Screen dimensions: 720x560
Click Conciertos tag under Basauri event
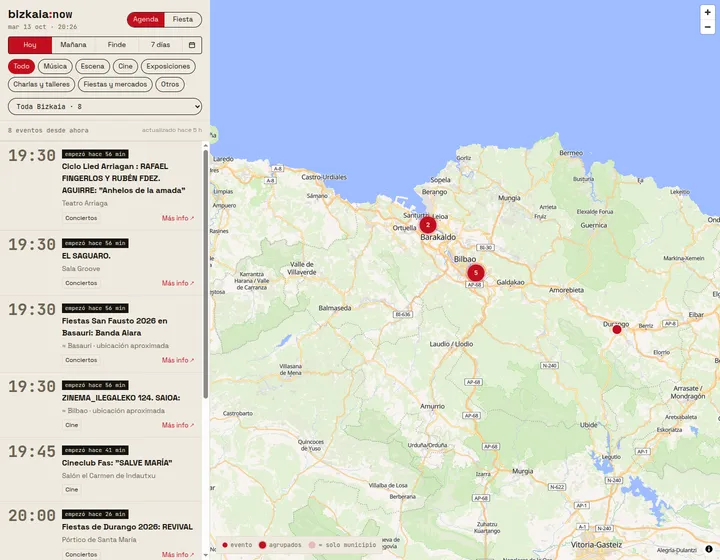click(81, 360)
